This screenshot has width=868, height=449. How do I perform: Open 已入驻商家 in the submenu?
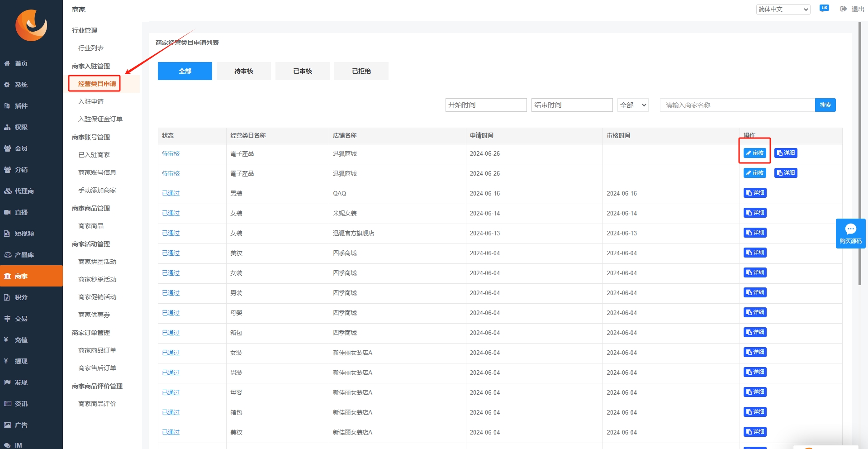coord(94,155)
